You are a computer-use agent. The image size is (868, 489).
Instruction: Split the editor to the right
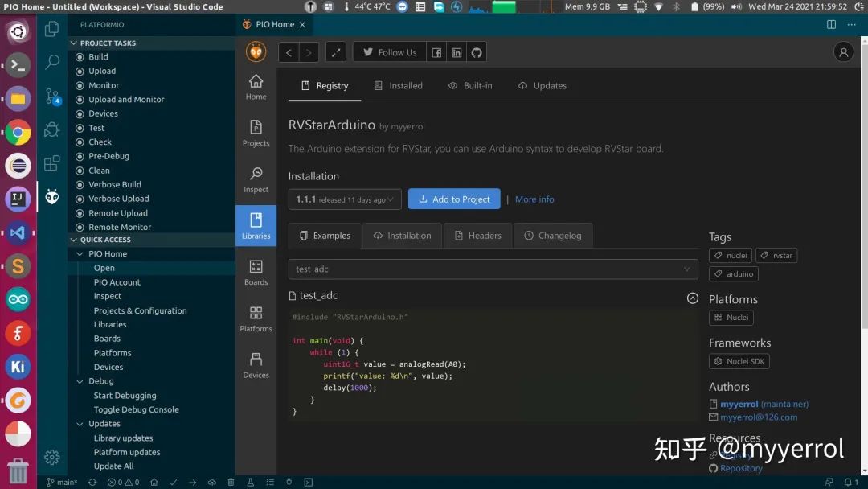832,24
